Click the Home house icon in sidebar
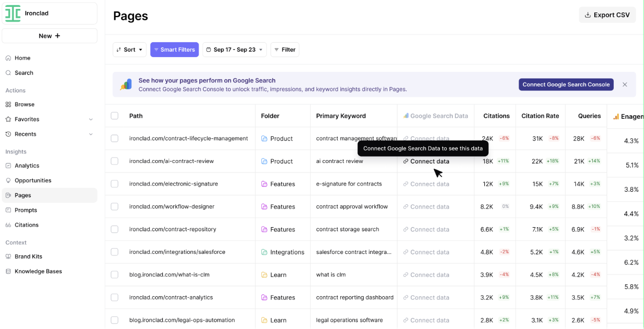This screenshot has height=329, width=644. pos(8,58)
